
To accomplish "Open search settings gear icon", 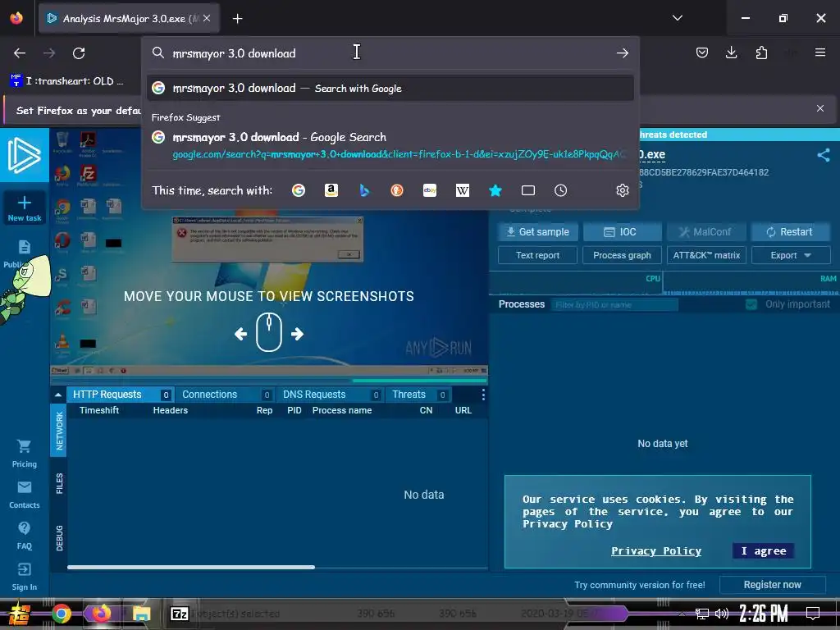I will tap(622, 190).
